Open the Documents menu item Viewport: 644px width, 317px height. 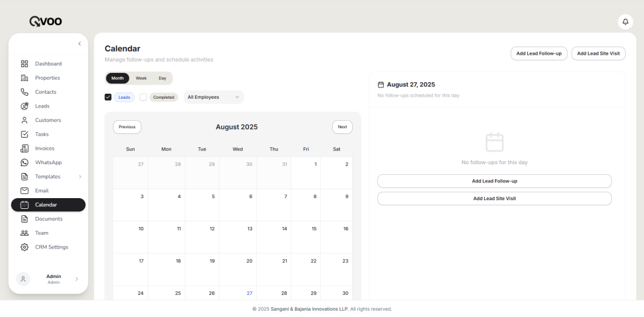pyautogui.click(x=48, y=219)
